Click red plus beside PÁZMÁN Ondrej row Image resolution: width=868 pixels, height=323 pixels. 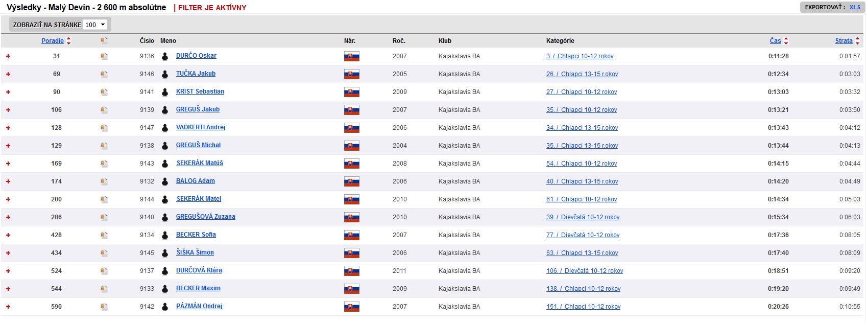pos(8,307)
